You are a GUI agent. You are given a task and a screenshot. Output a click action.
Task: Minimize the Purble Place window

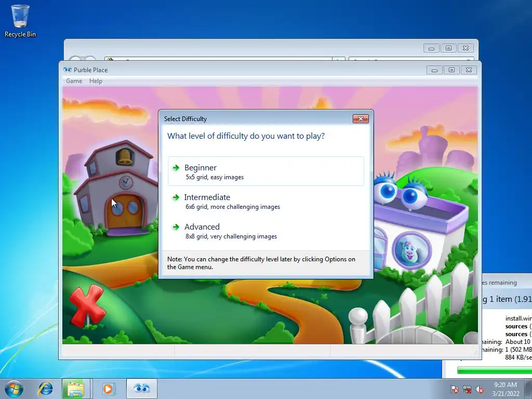434,70
